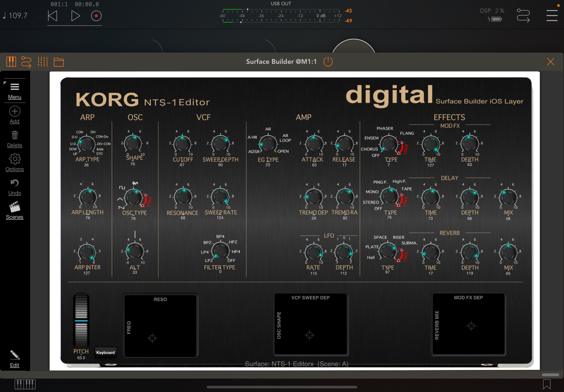Viewport: 564px width, 392px height.
Task: Click Add in the left sidebar
Action: [x=15, y=114]
